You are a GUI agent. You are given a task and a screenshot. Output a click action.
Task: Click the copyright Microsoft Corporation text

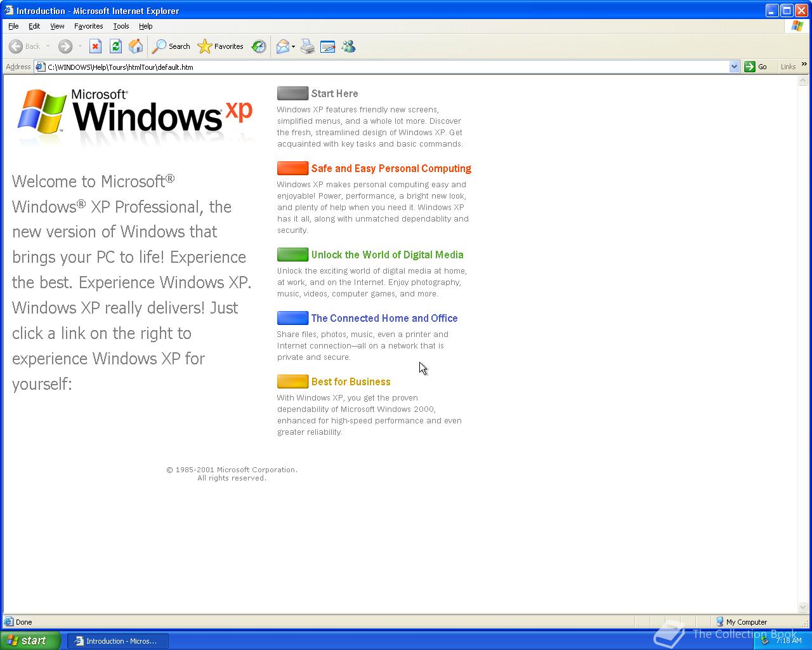click(x=232, y=474)
